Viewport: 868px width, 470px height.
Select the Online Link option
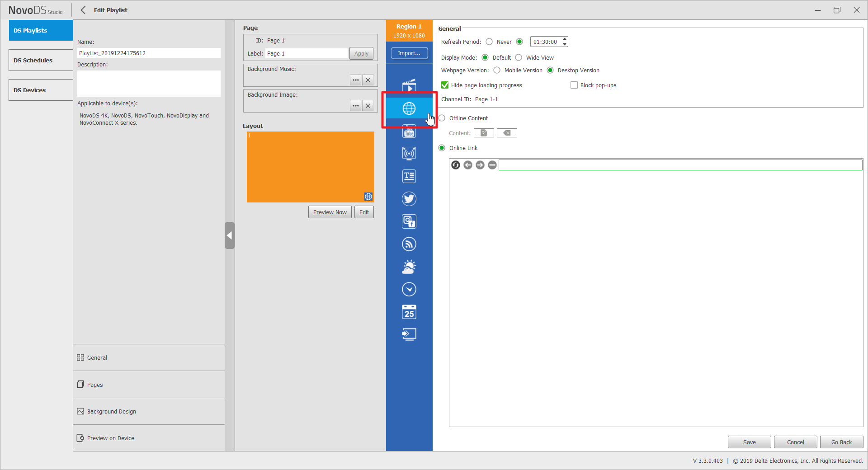click(442, 148)
